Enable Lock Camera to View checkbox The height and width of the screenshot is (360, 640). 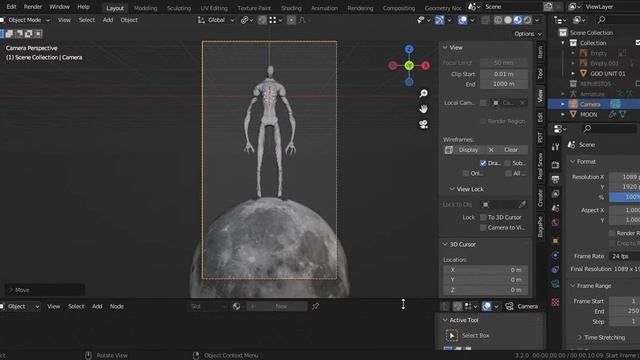tap(483, 228)
